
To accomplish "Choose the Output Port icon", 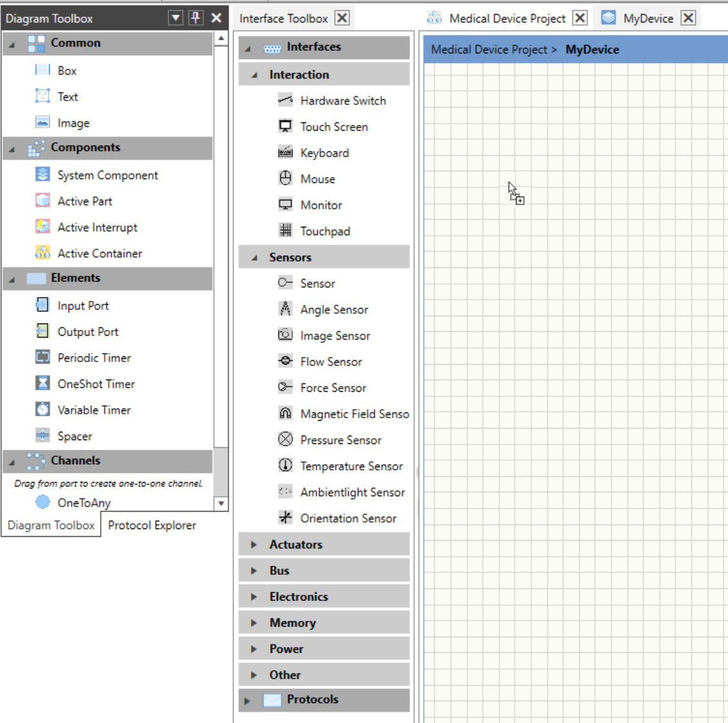I will point(43,331).
